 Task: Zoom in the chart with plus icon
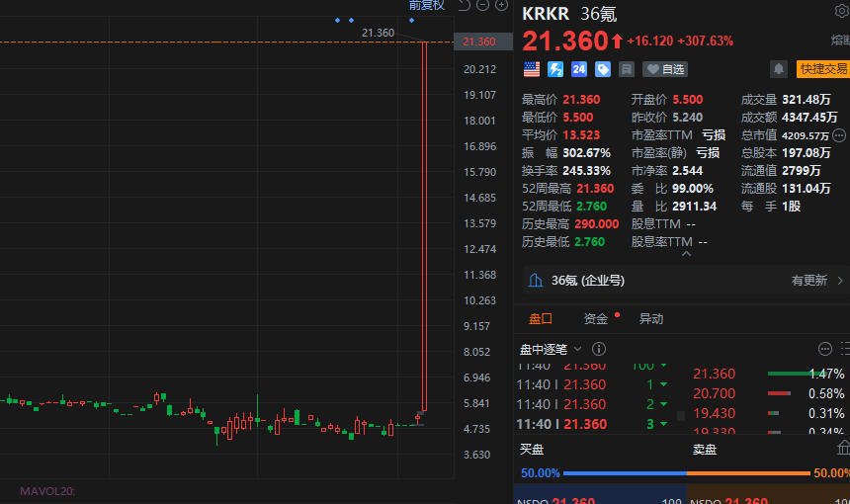click(501, 5)
